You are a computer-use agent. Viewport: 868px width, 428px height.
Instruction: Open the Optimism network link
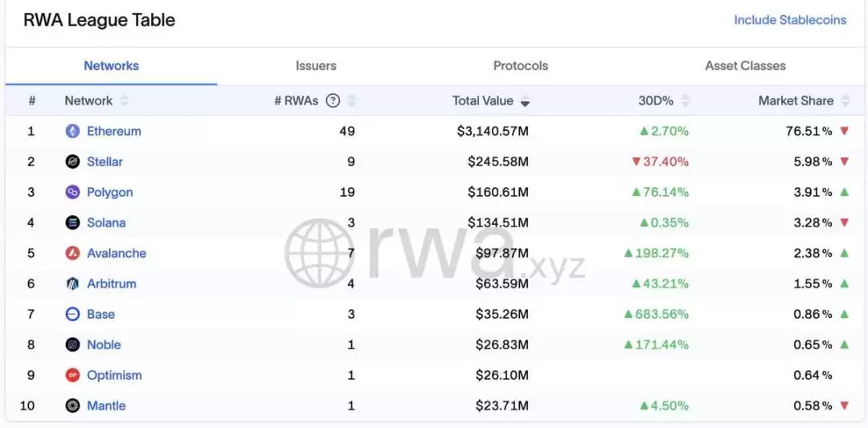click(x=114, y=375)
